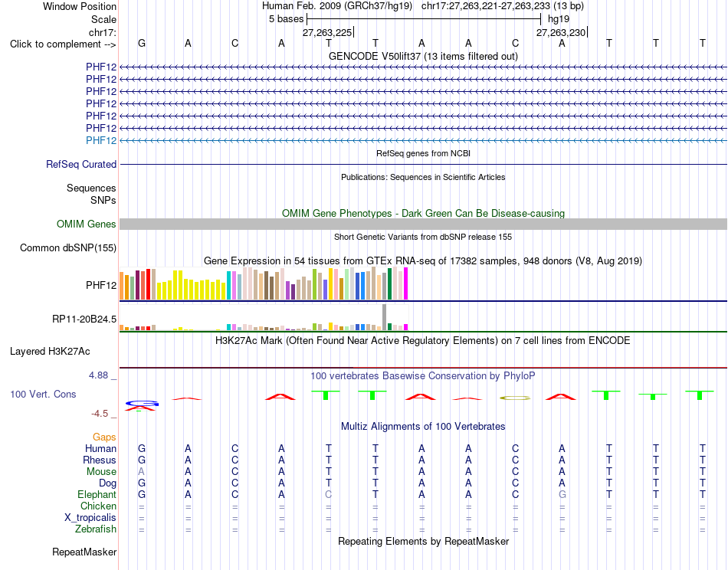Image resolution: width=728 pixels, height=570 pixels.
Task: Open 'Short Genetic Variants from dbSNP release 155' title
Action: [x=423, y=237]
